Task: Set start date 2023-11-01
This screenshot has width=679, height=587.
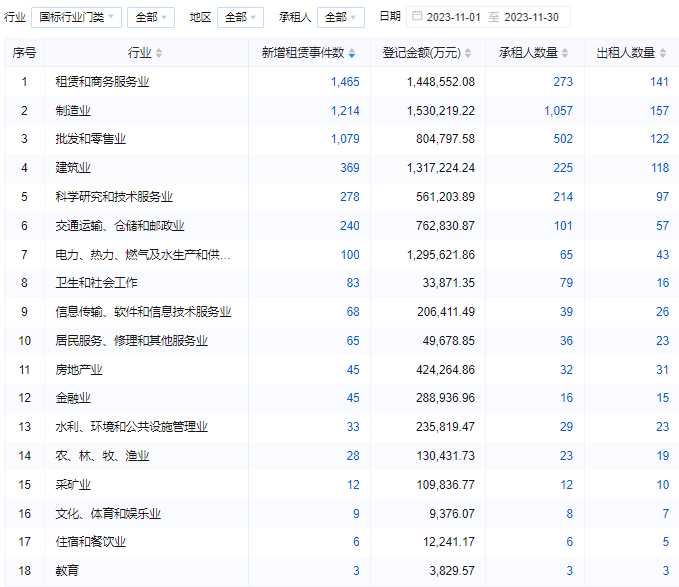Action: [453, 17]
